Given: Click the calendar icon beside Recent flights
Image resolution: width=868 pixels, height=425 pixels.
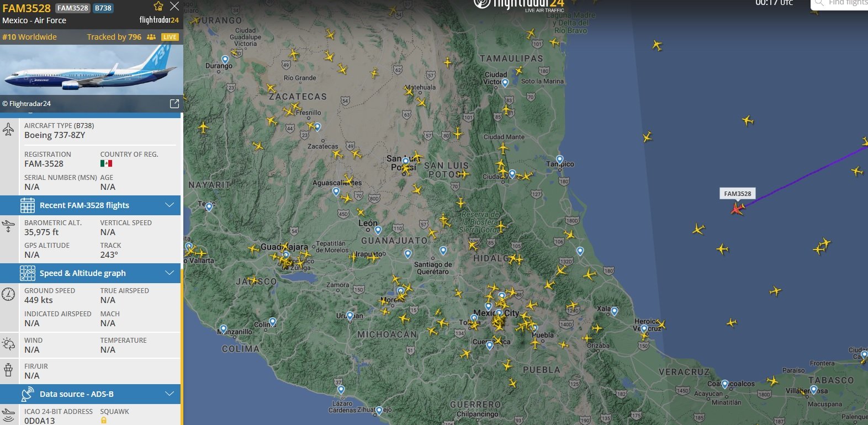Looking at the screenshot, I should point(28,205).
